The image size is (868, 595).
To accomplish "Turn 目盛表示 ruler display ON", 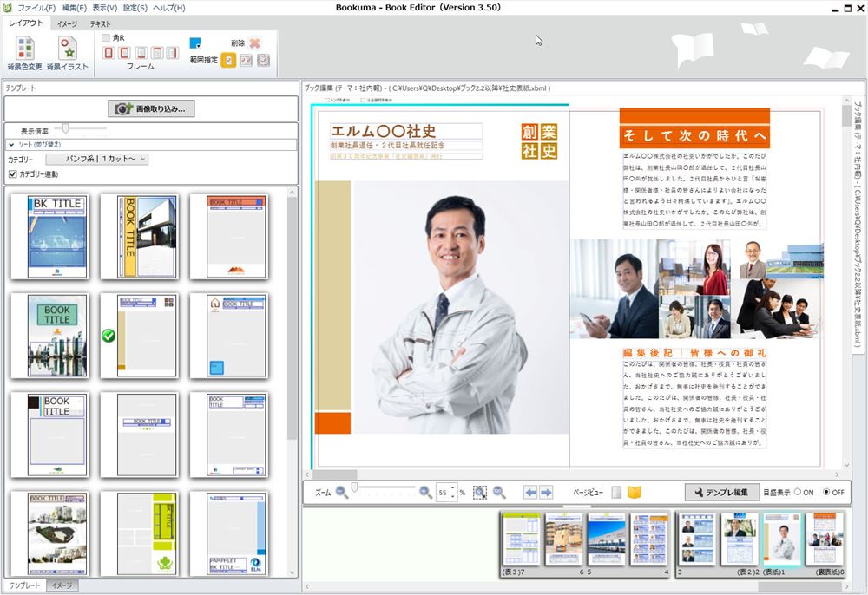I will coord(798,492).
